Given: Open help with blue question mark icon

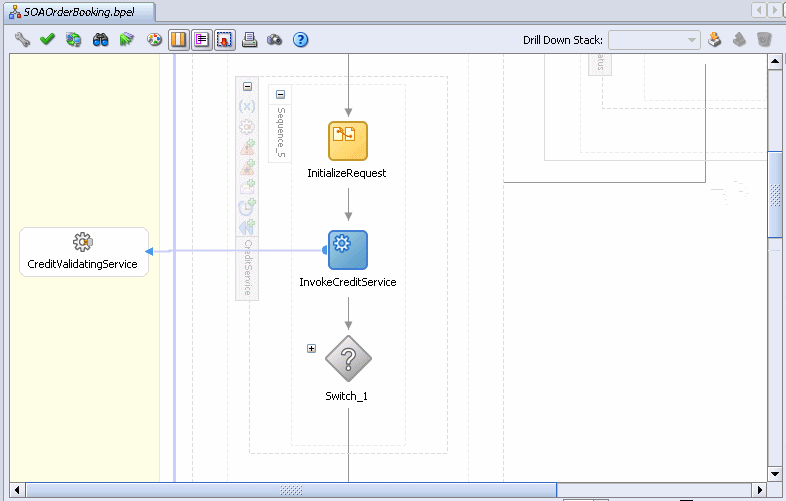Looking at the screenshot, I should pyautogui.click(x=300, y=40).
